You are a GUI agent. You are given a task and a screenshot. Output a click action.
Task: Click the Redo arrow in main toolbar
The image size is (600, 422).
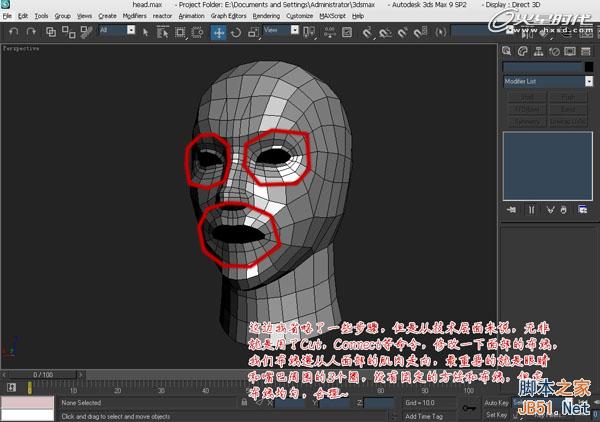32,32
